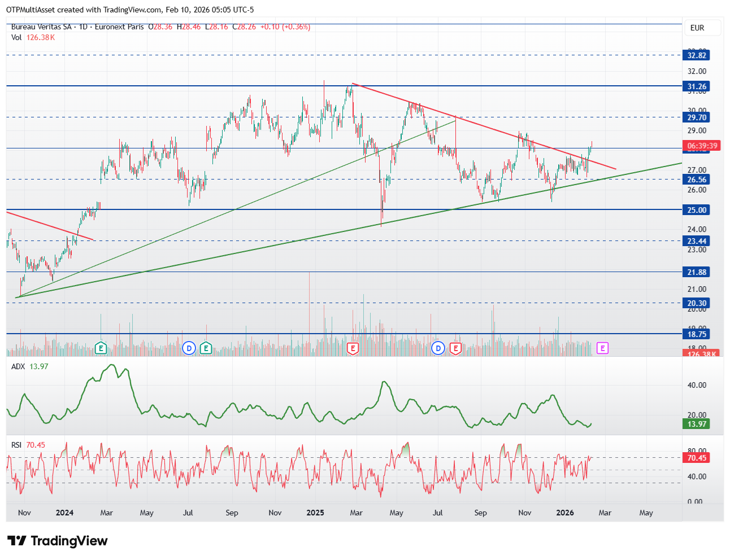Open the purple upcoming earnings marker

coord(602,348)
